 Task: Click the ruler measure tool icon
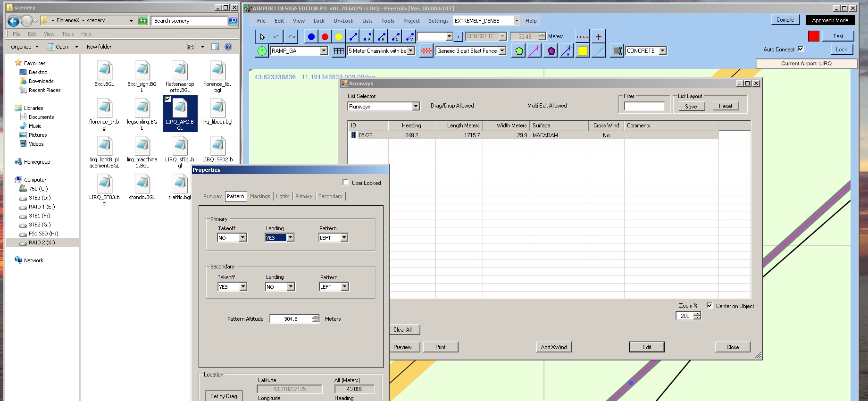tap(583, 37)
